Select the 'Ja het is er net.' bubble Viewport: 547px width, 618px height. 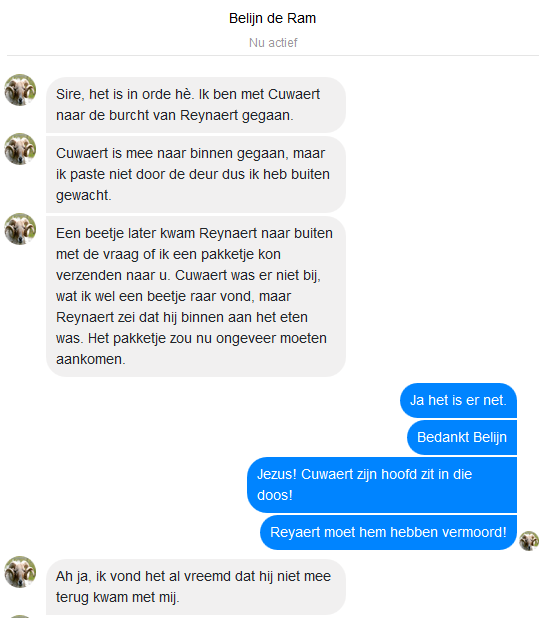click(x=458, y=400)
